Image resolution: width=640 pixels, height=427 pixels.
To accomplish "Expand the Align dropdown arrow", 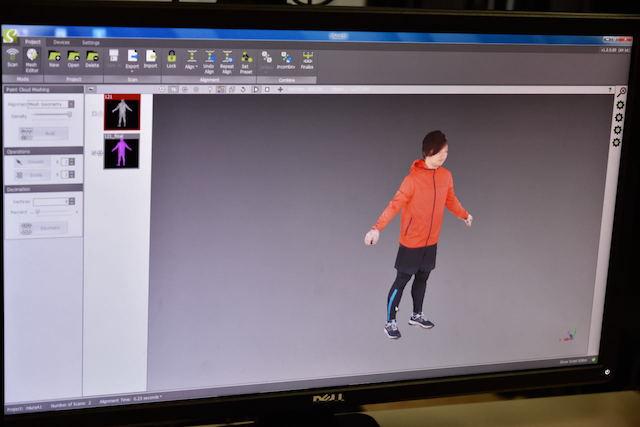I will click(x=197, y=67).
